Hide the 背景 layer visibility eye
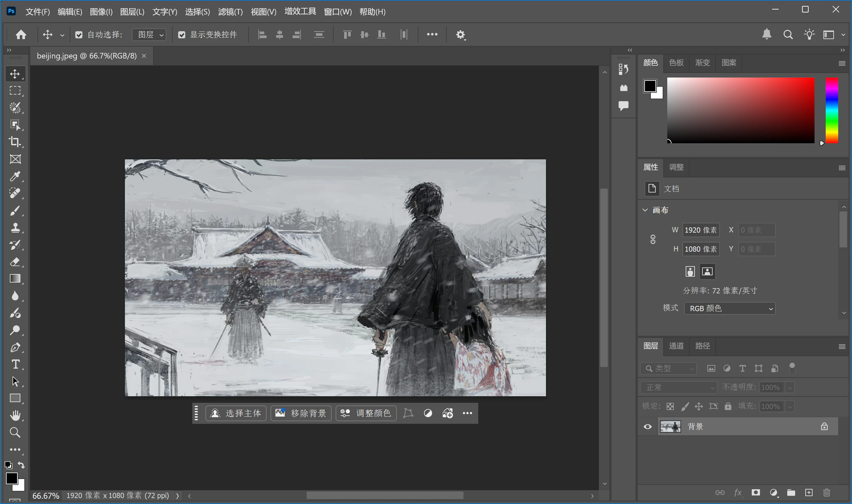 pos(648,426)
